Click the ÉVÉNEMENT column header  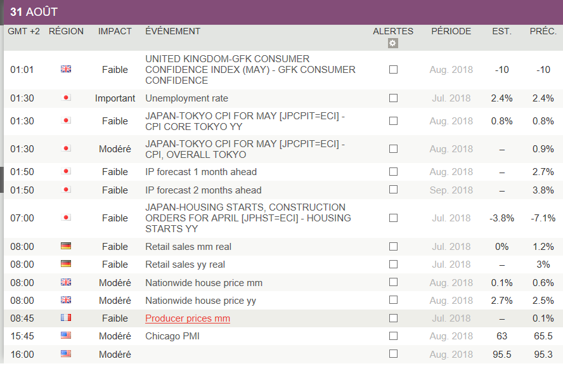click(x=172, y=31)
